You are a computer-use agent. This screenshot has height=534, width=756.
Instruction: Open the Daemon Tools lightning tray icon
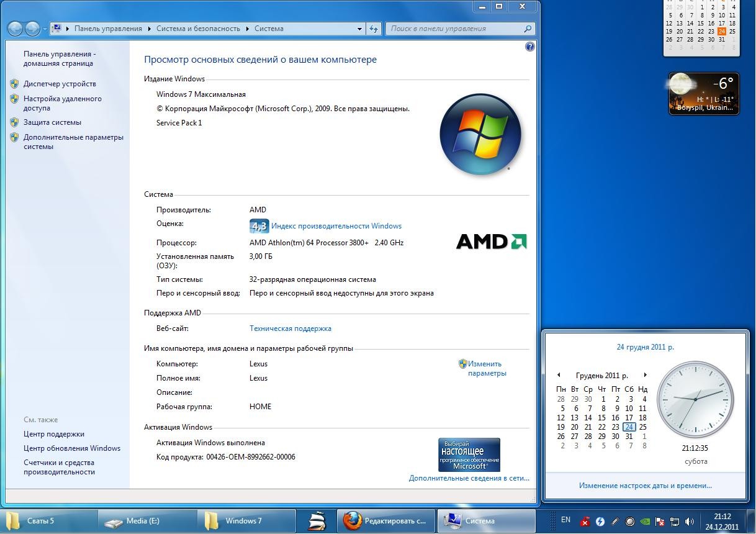600,522
